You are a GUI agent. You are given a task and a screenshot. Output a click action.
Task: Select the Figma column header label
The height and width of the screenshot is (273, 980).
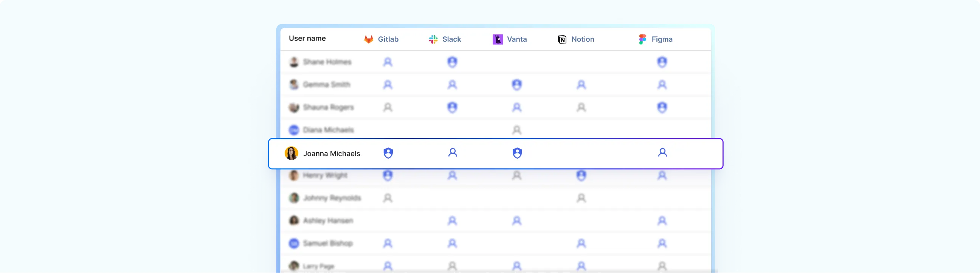coord(662,39)
